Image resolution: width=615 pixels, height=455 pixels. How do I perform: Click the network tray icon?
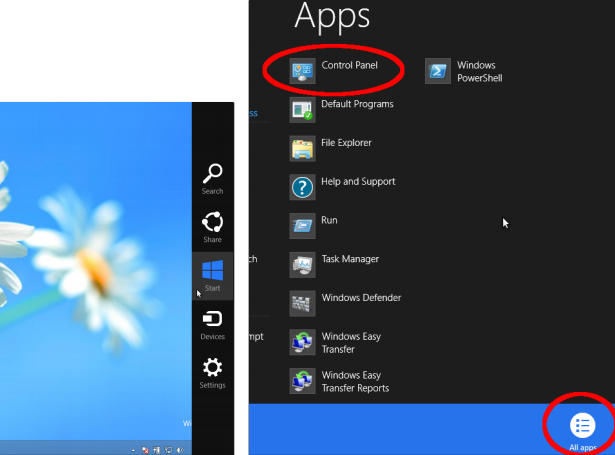[x=168, y=450]
